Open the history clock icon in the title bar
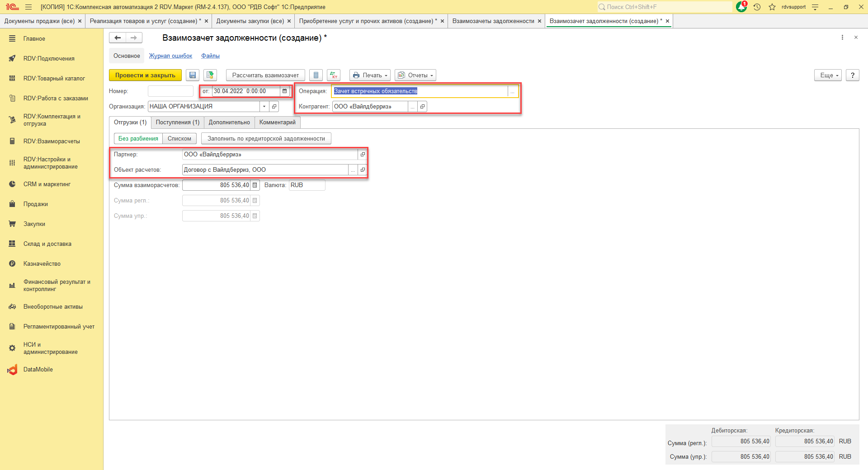The width and height of the screenshot is (868, 470). click(757, 7)
